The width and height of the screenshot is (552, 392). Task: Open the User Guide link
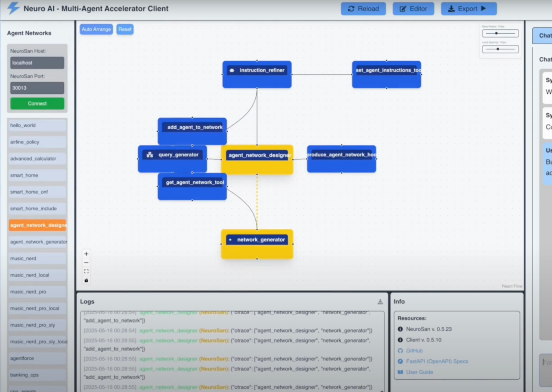tap(419, 372)
